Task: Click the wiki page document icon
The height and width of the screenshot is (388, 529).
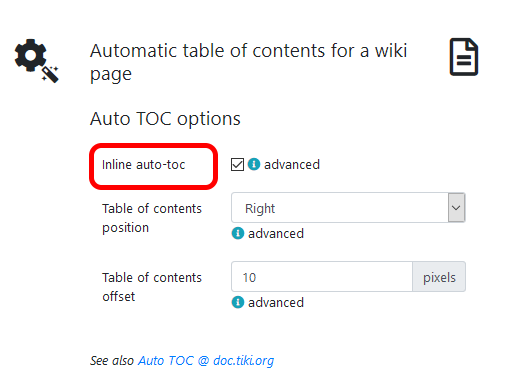Action: coord(464,57)
